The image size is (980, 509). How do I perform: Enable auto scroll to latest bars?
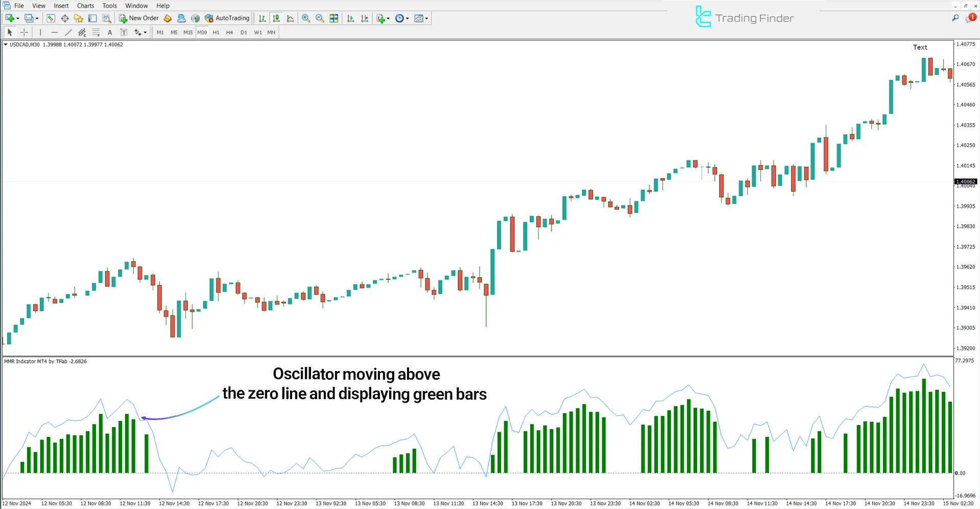tap(350, 18)
